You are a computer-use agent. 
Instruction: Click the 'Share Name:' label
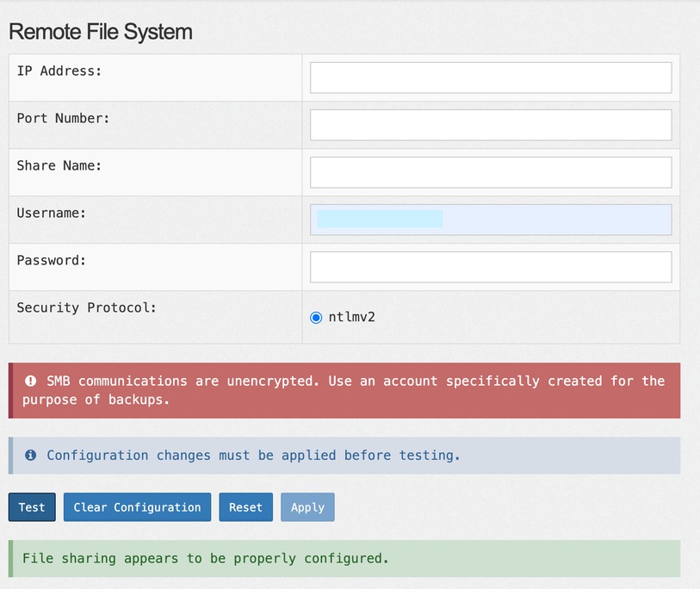pyautogui.click(x=59, y=165)
